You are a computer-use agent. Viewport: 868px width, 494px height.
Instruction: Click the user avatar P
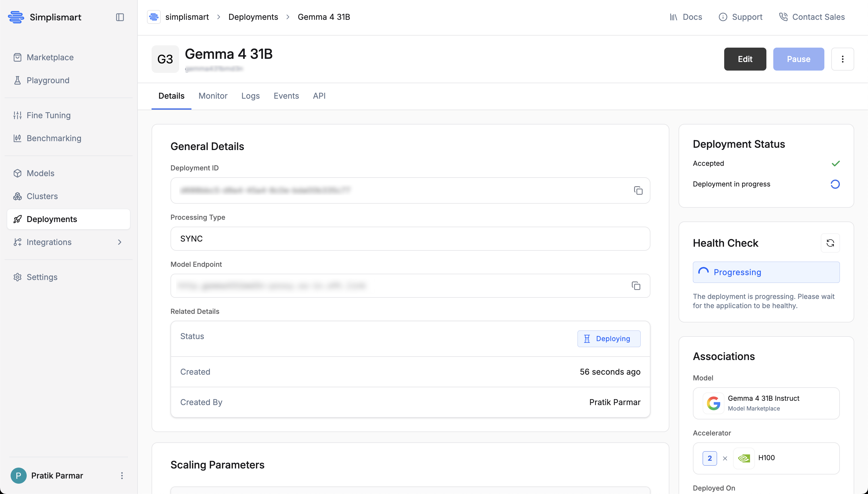pyautogui.click(x=18, y=476)
